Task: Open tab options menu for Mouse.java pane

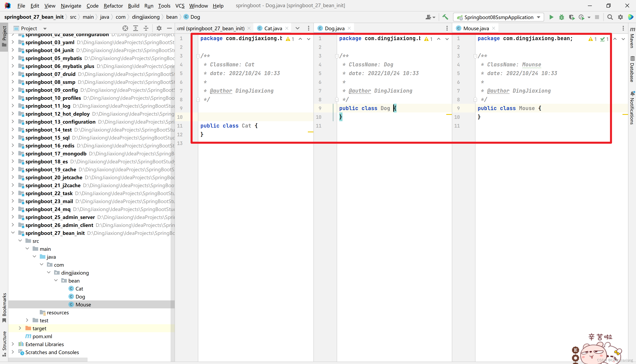Action: [623, 28]
